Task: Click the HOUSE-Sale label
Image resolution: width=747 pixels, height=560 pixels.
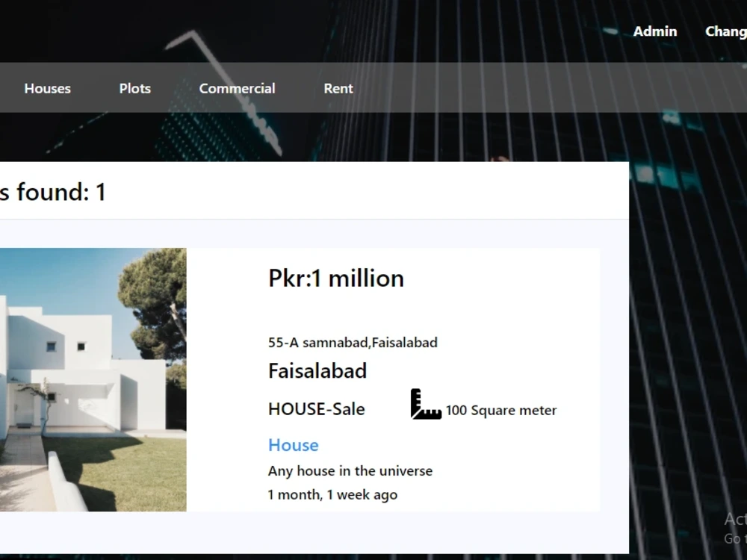Action: [316, 409]
